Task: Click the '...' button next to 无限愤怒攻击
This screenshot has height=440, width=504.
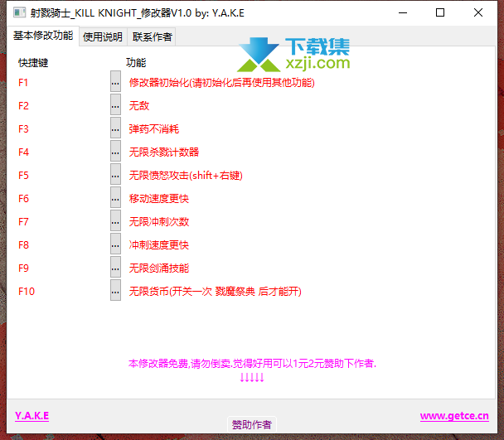Action: point(115,174)
